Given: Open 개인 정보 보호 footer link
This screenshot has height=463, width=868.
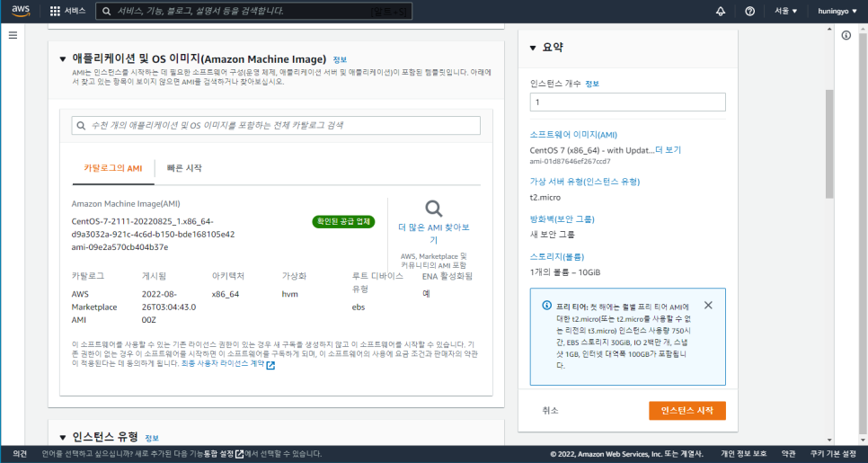Looking at the screenshot, I should tap(744, 454).
